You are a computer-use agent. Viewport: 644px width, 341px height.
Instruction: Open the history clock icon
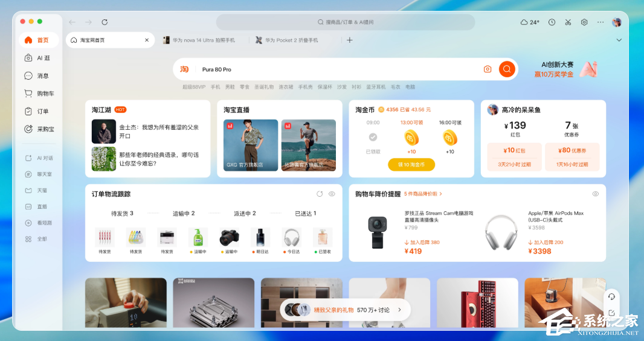click(x=552, y=22)
